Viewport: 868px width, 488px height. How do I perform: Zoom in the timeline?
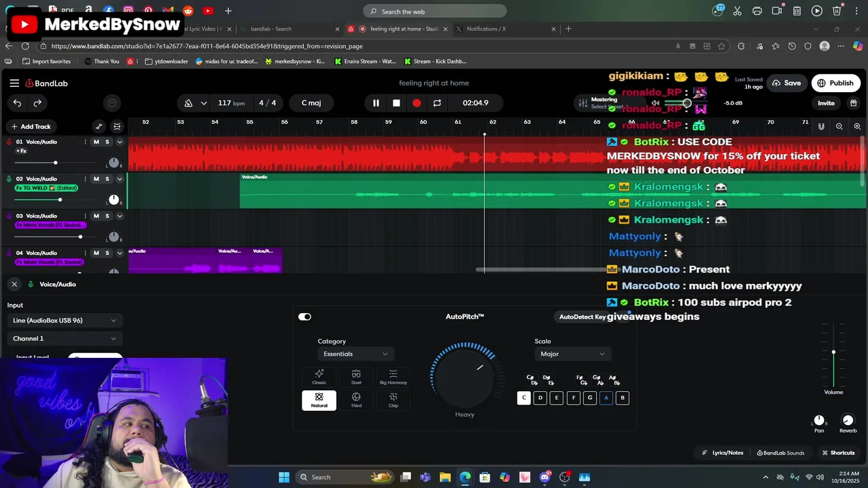pos(857,127)
